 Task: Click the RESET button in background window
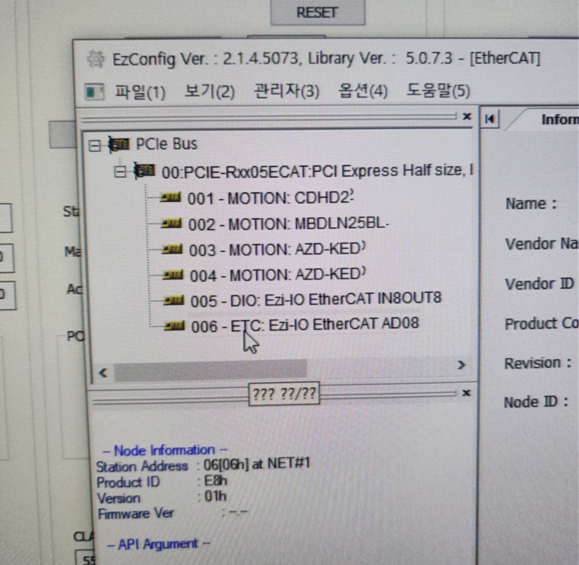[318, 13]
